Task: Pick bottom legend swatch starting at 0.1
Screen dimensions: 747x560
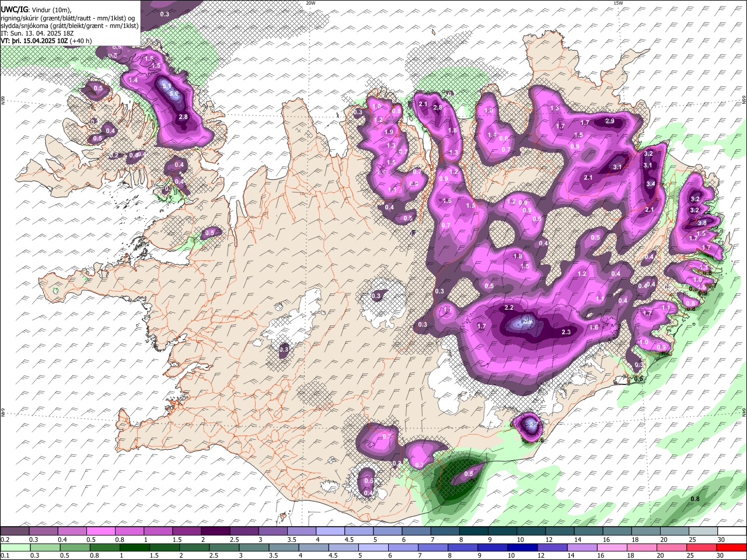Action: coord(15,547)
